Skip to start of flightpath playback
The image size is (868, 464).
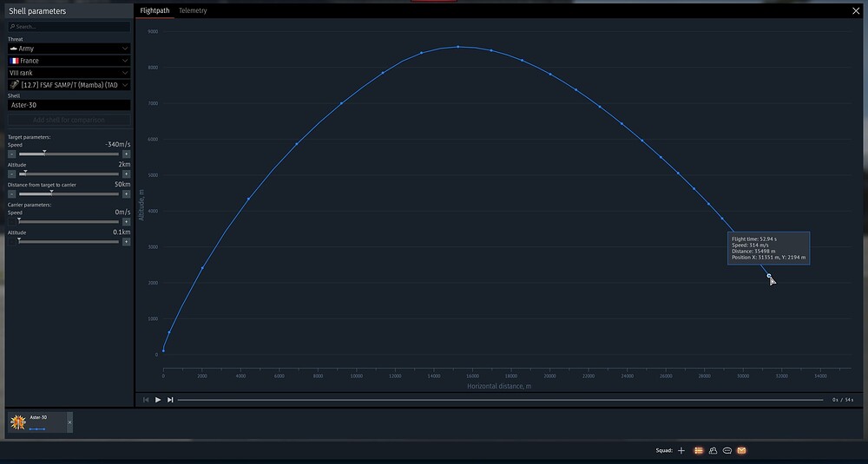coord(146,400)
